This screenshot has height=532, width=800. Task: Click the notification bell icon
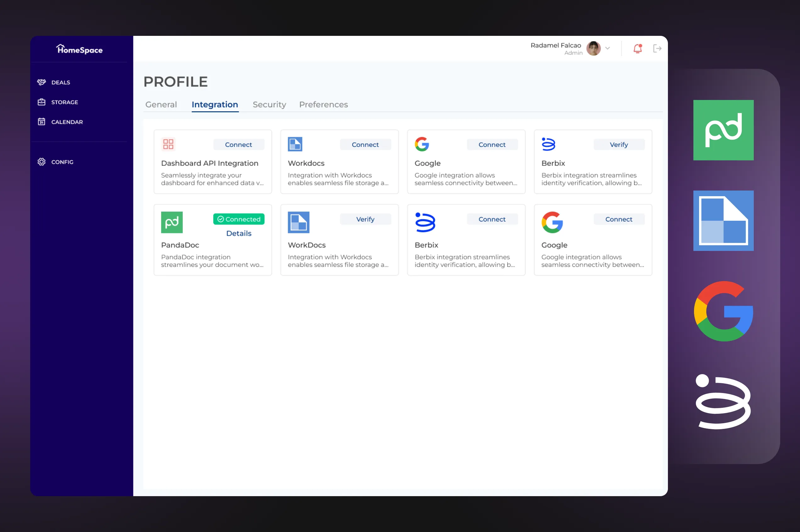(637, 48)
